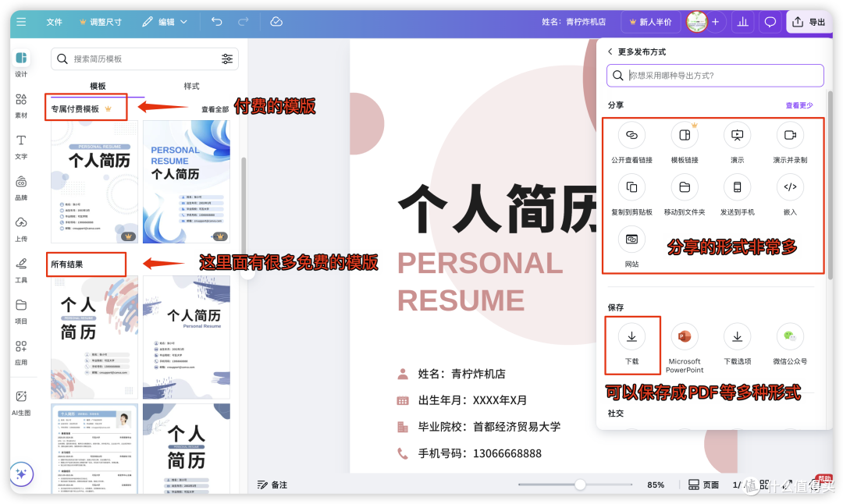Open 下载选项 download options
The height and width of the screenshot is (504, 843).
point(737,344)
